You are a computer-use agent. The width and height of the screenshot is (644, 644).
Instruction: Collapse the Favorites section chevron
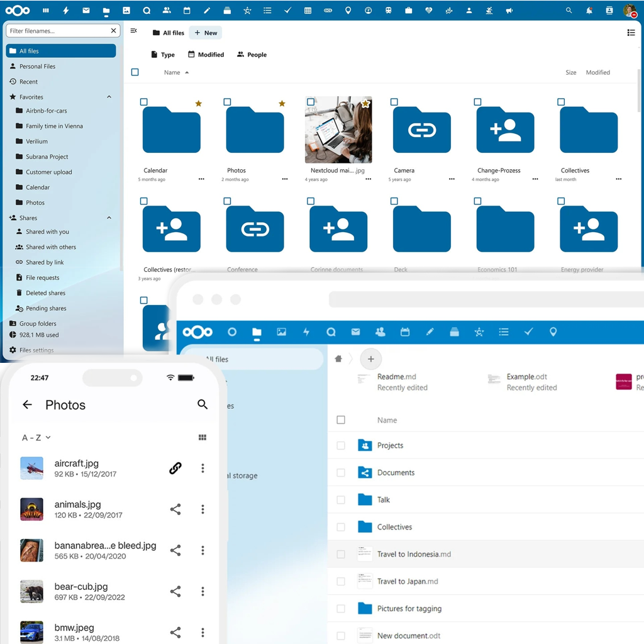tap(109, 97)
